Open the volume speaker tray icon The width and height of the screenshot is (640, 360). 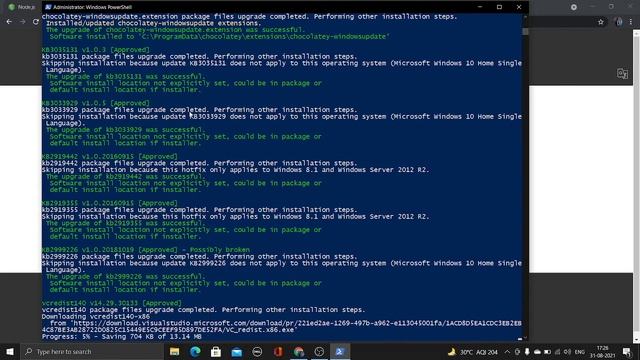(x=567, y=352)
